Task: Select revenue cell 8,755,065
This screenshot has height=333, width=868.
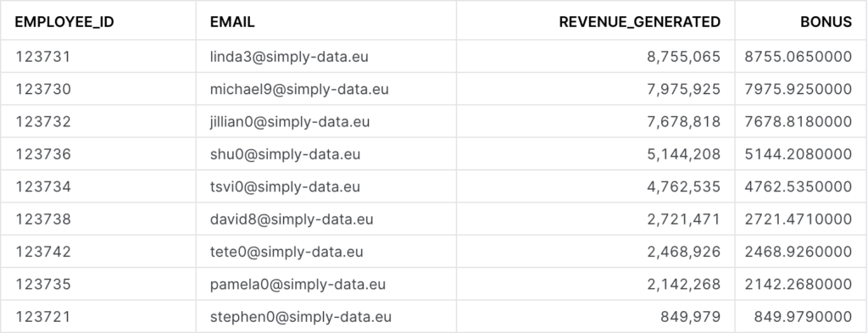Action: tap(596, 57)
